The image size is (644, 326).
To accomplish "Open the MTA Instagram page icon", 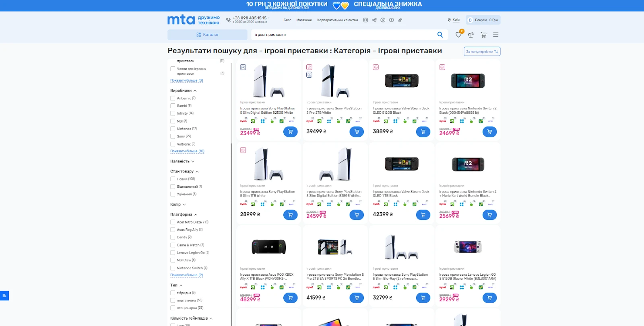I will coord(365,20).
